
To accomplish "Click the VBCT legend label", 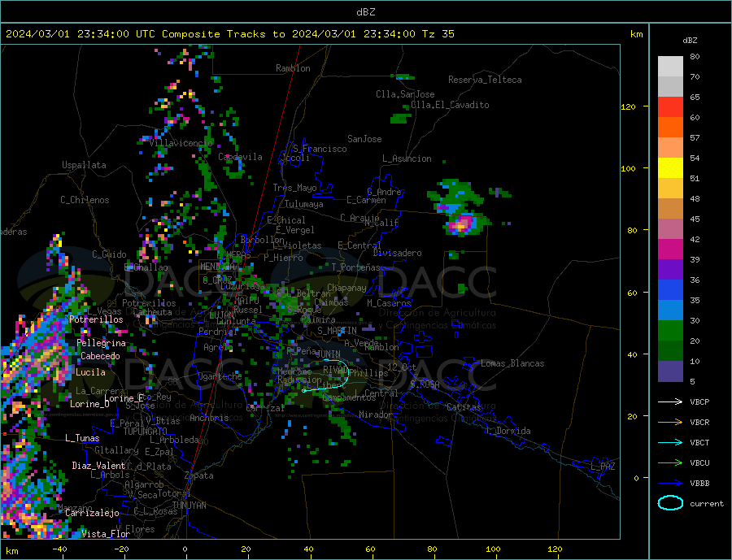I will pyautogui.click(x=699, y=442).
